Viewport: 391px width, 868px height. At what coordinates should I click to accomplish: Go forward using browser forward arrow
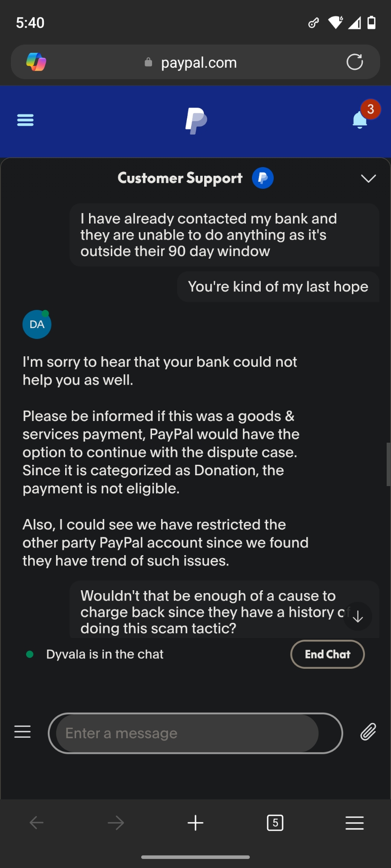pyautogui.click(x=116, y=822)
